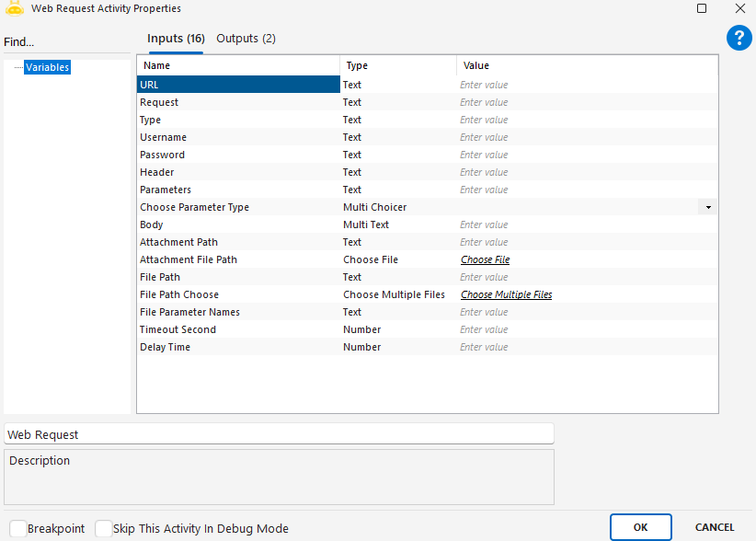Click the CANCEL button

coord(714,527)
